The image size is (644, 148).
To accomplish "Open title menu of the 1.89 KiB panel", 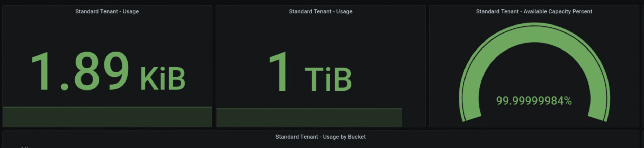I will 107,12.
